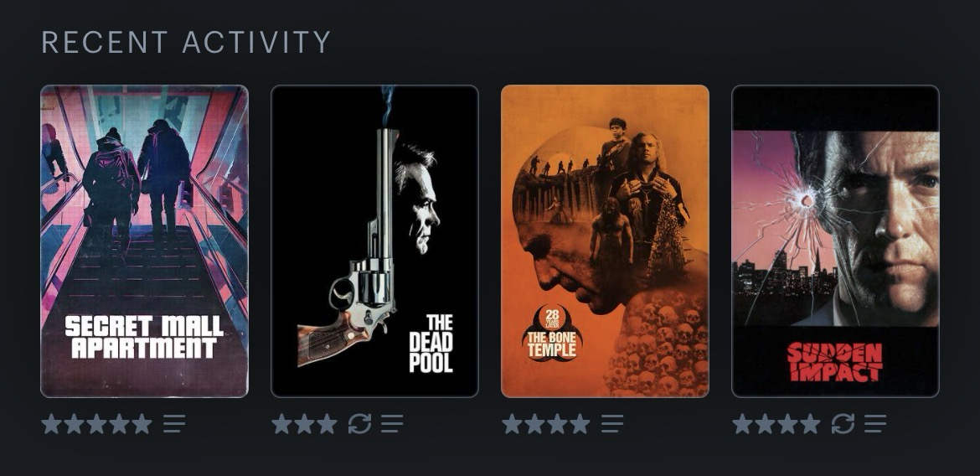The width and height of the screenshot is (980, 476).
Task: Click the first star under The Bone Temple
Action: tap(512, 423)
